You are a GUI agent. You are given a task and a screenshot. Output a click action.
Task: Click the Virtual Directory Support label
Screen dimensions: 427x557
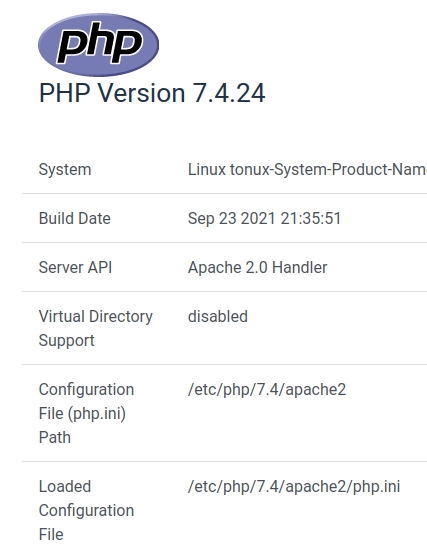click(96, 328)
